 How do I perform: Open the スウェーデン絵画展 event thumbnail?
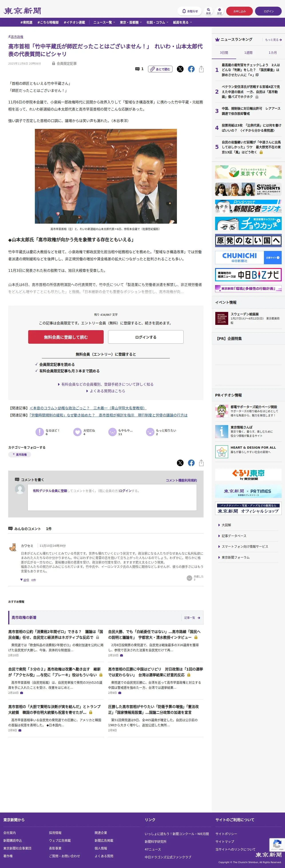(222, 318)
